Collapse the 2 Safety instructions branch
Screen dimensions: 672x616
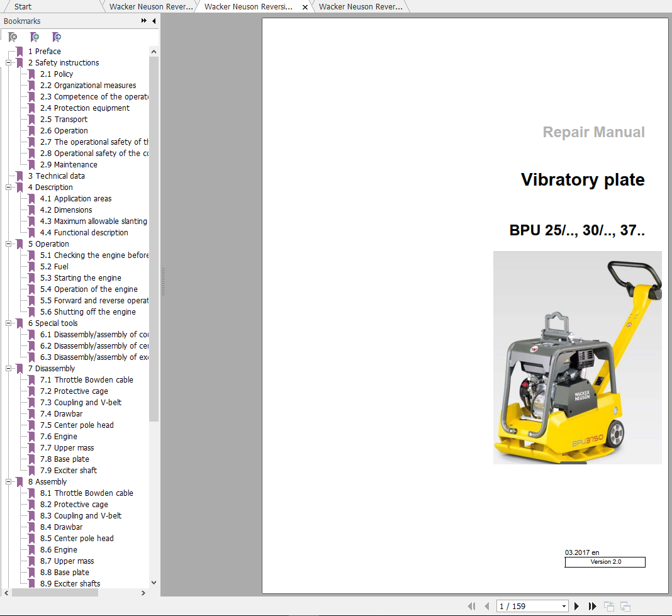[x=8, y=62]
